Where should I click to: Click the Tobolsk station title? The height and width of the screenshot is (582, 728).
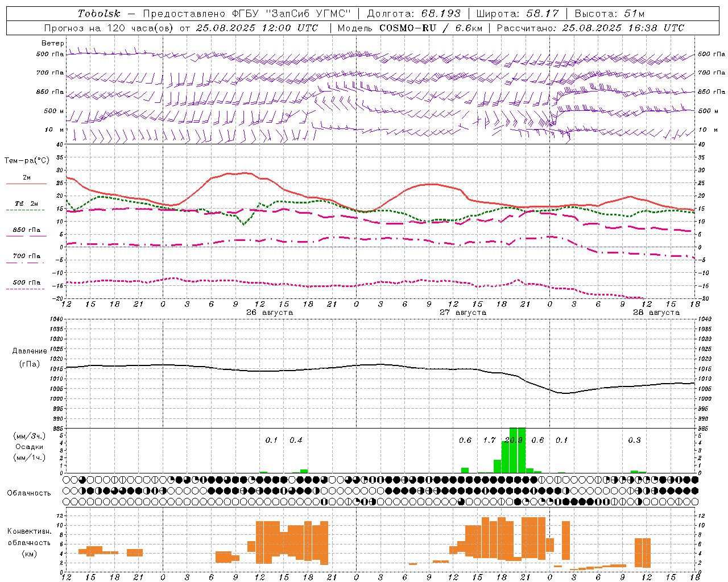tap(99, 14)
